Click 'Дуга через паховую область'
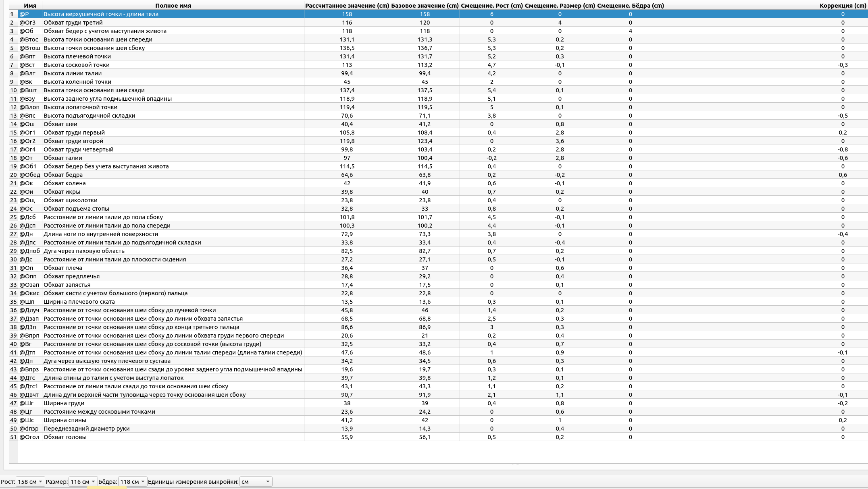The image size is (868, 489). (x=84, y=251)
